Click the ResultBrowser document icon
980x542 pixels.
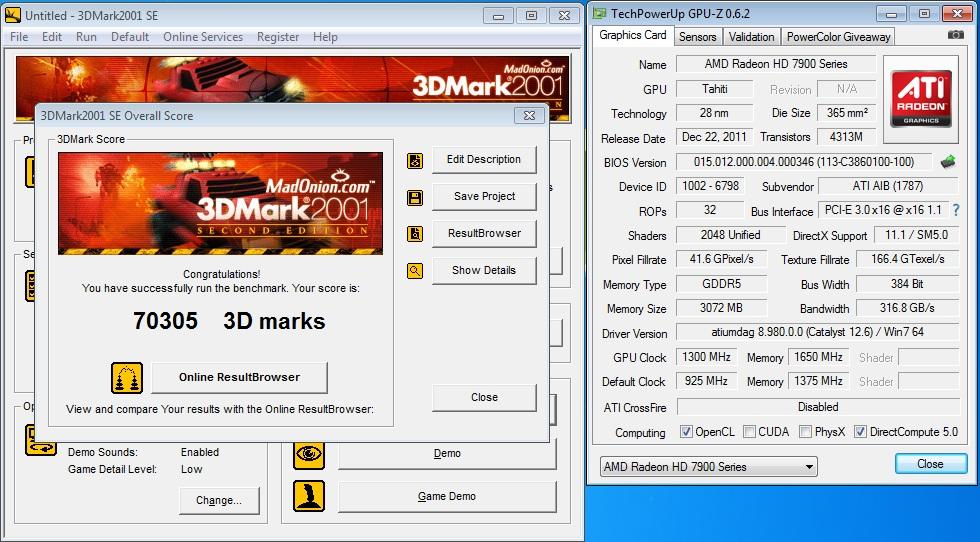coord(415,234)
